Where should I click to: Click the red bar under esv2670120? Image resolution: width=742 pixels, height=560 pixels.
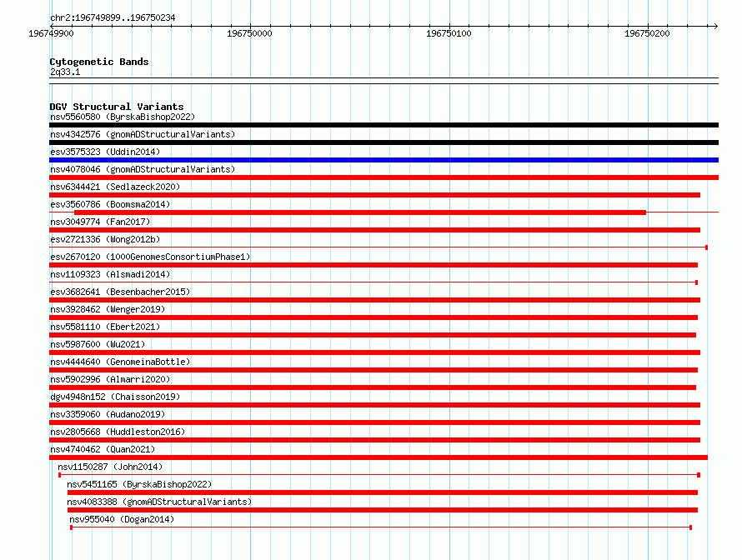[374, 265]
